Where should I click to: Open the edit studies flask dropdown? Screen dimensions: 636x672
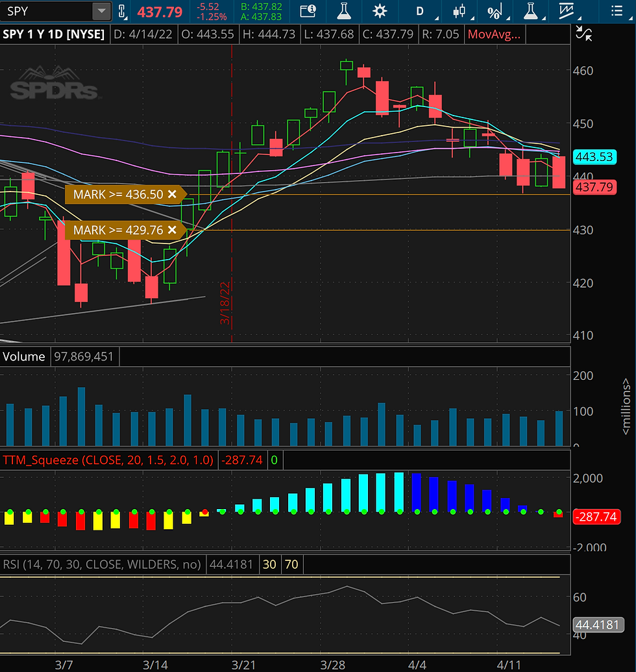pos(531,11)
